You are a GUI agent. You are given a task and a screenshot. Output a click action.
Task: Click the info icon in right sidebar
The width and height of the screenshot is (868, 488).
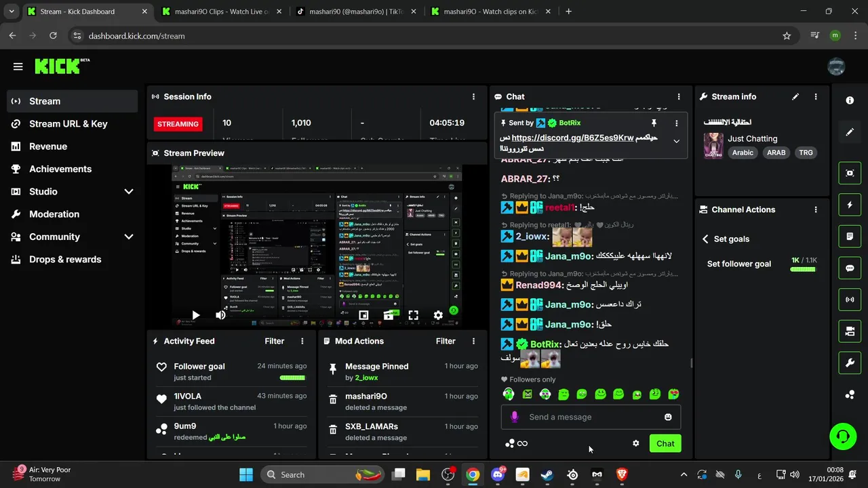[850, 100]
